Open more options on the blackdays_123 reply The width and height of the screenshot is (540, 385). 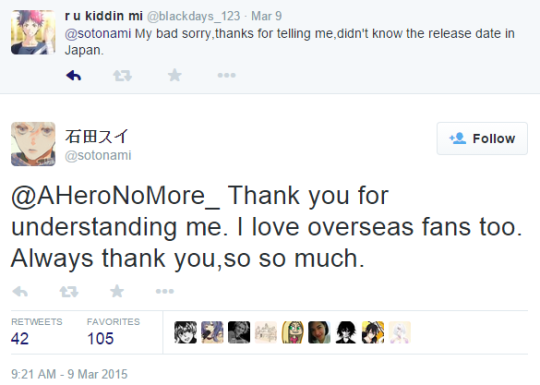227,75
